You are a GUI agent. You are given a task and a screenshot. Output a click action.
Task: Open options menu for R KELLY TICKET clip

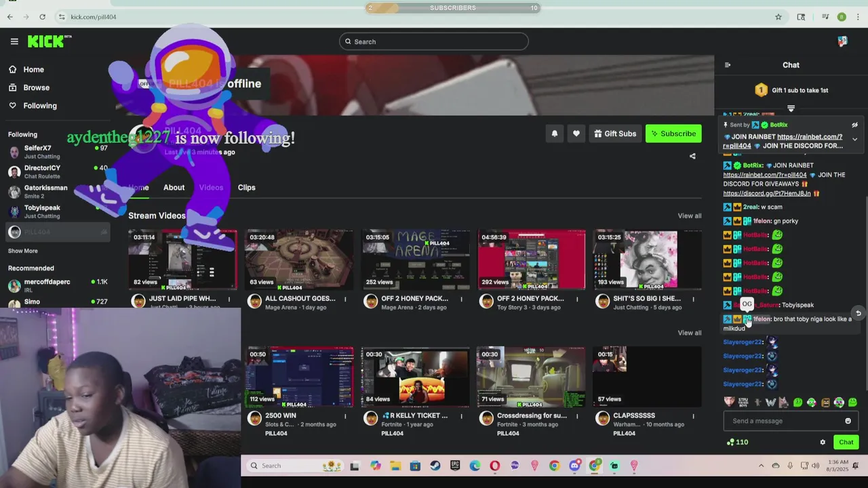(461, 416)
